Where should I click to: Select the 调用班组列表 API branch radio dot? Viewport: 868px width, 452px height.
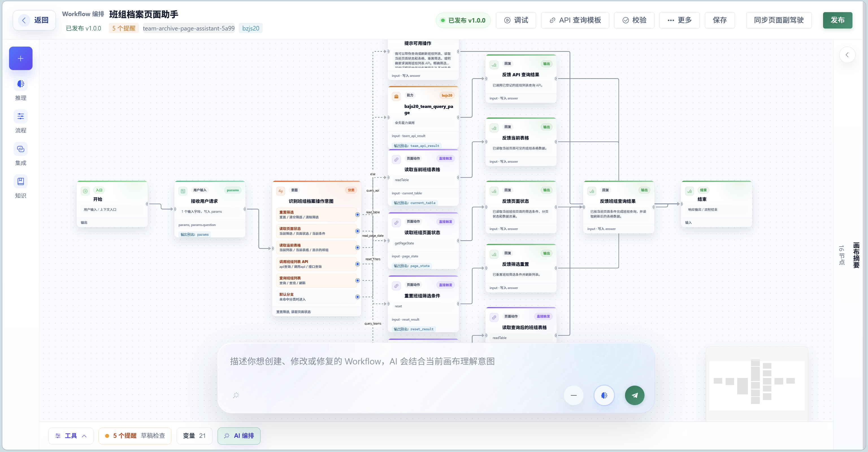[357, 264]
